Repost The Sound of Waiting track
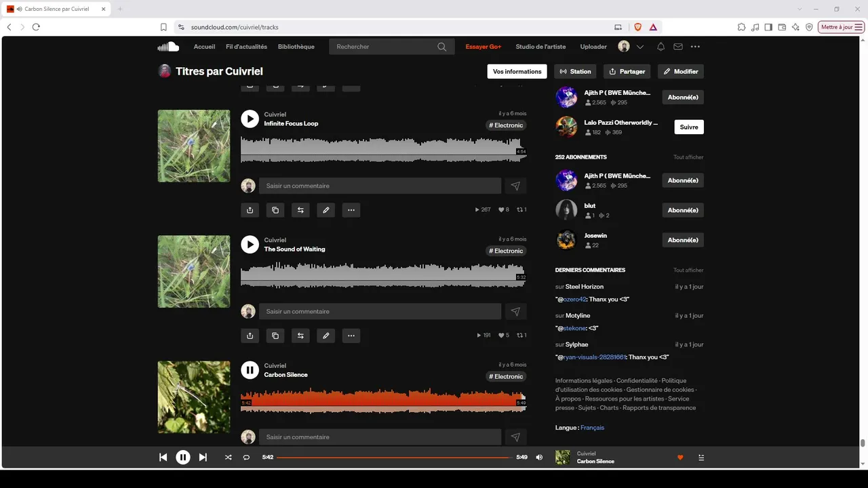 coord(300,335)
